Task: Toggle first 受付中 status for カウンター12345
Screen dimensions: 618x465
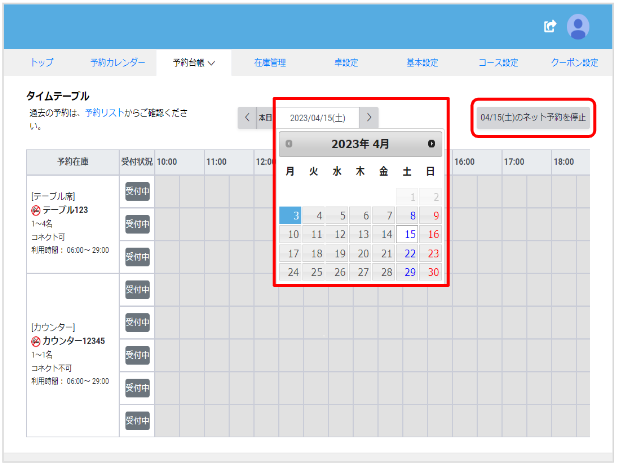Action: 137,290
